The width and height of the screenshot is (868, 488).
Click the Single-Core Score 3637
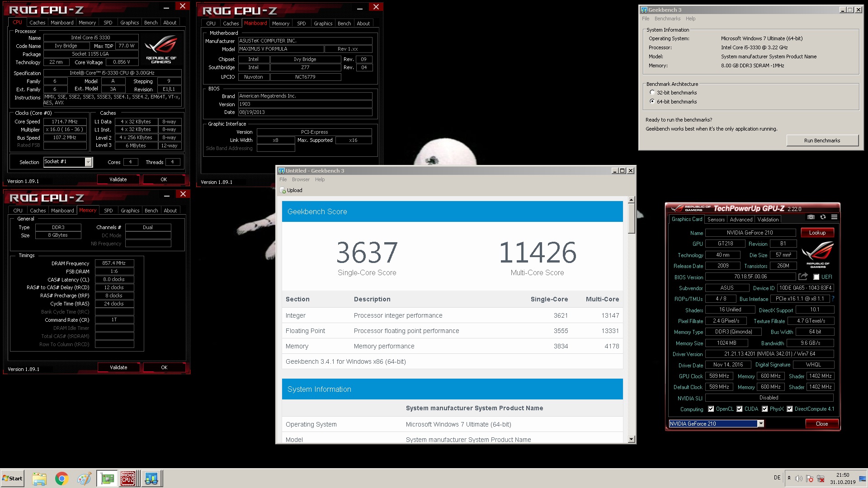tap(367, 253)
